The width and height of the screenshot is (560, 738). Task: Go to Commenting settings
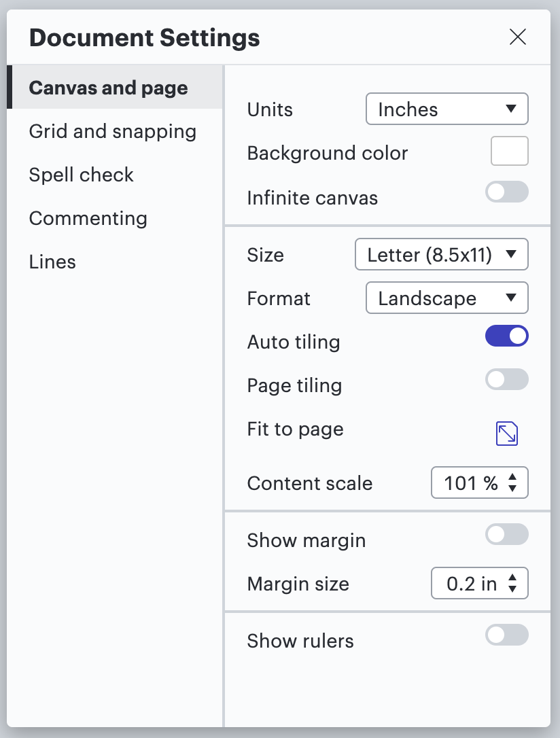(x=88, y=218)
